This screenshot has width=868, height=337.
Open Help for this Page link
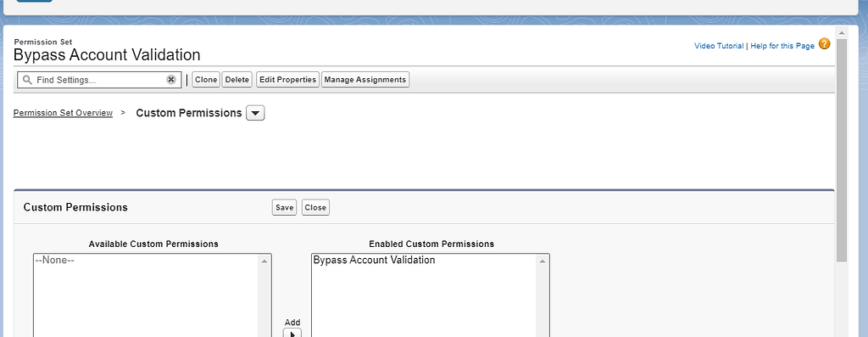tap(782, 46)
